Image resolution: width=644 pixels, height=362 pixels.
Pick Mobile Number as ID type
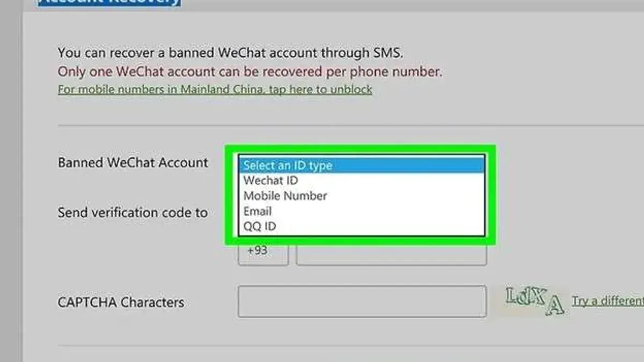362,196
